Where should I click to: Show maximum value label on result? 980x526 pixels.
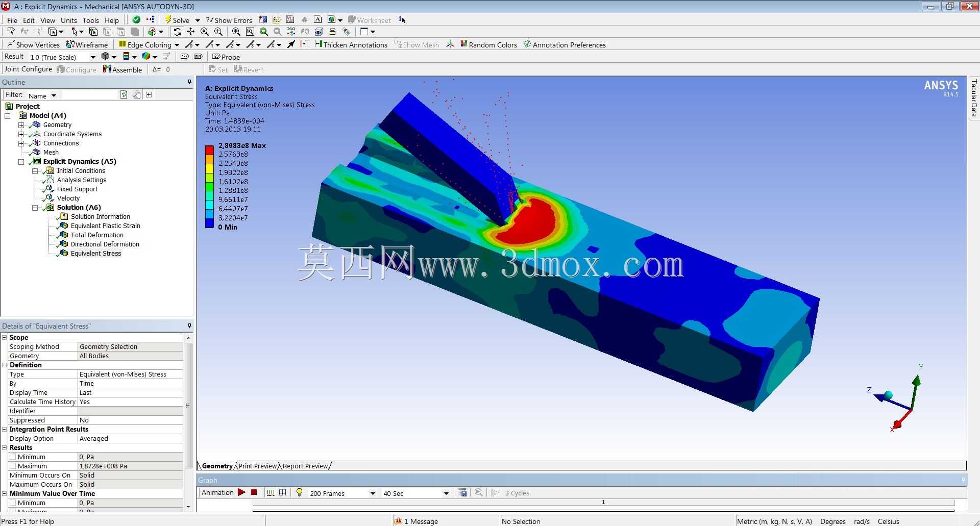coord(185,57)
